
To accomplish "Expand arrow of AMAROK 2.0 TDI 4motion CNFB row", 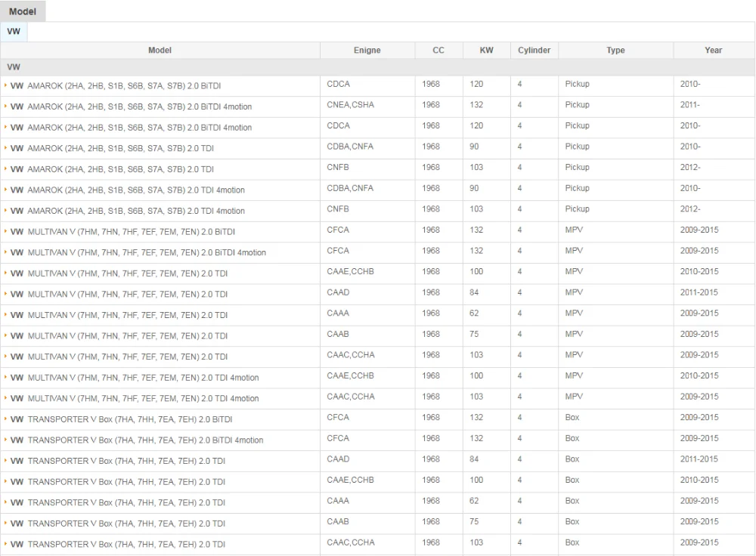I will tap(5, 211).
